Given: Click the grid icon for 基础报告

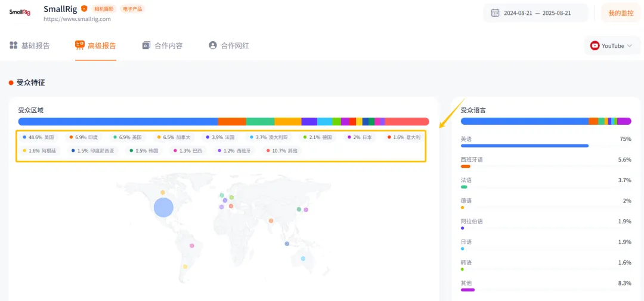Looking at the screenshot, I should point(13,45).
